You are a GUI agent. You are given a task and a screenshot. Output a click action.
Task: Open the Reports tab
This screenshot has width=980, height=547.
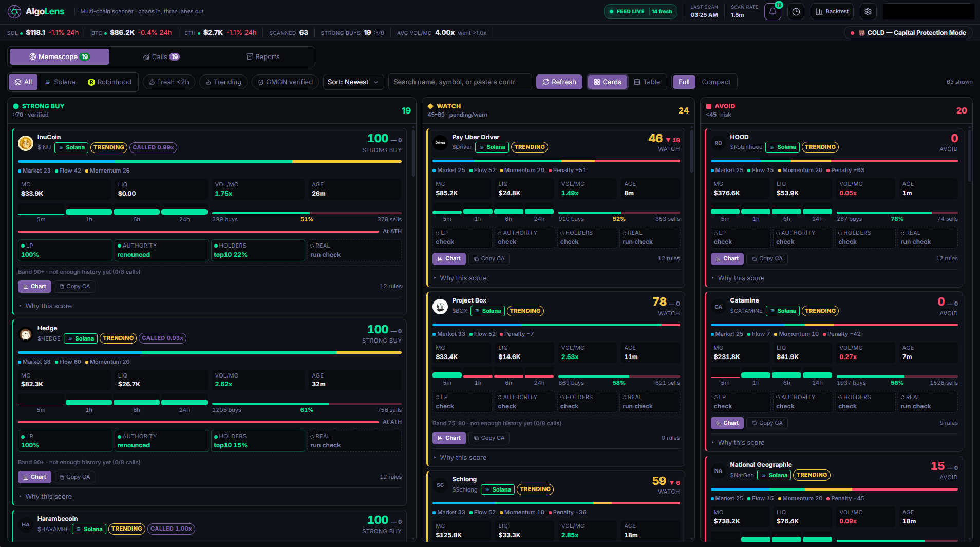263,57
